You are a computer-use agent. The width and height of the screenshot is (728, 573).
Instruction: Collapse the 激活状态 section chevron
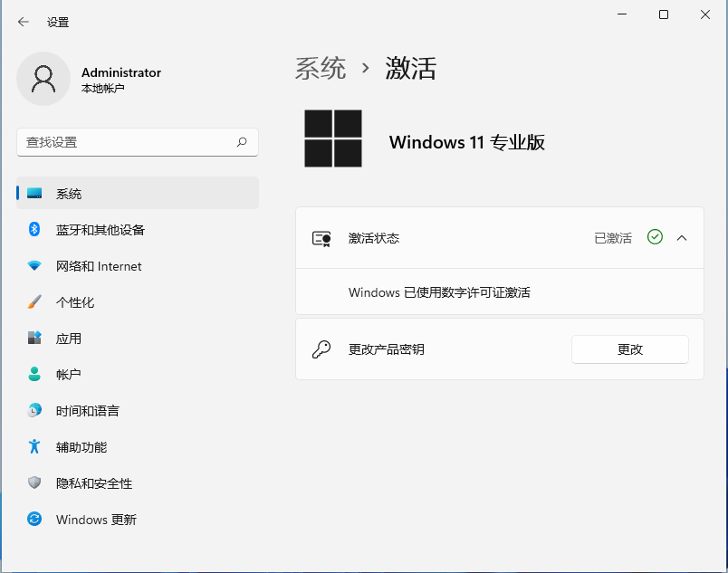point(682,238)
